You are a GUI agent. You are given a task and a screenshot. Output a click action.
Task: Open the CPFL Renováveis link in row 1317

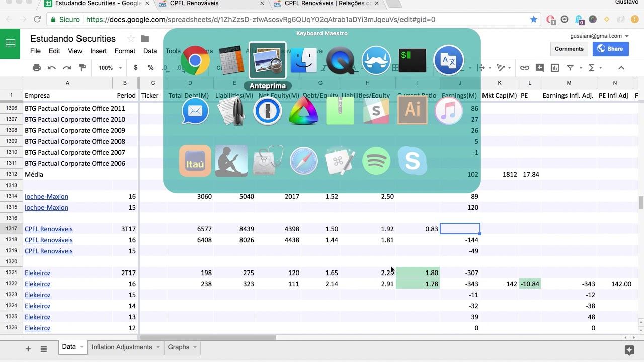[48, 229]
